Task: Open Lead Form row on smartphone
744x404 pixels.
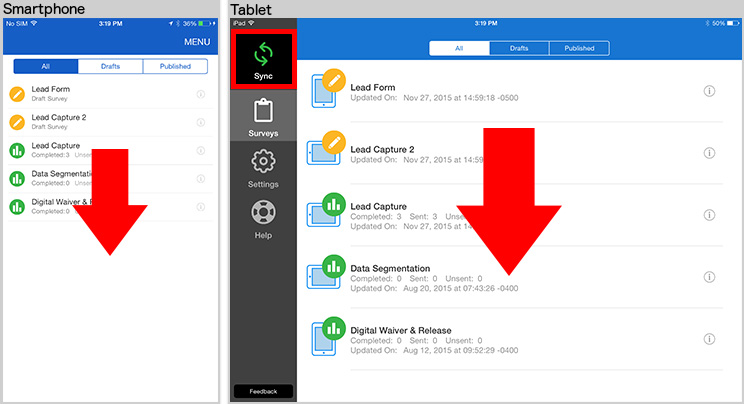Action: click(x=110, y=94)
